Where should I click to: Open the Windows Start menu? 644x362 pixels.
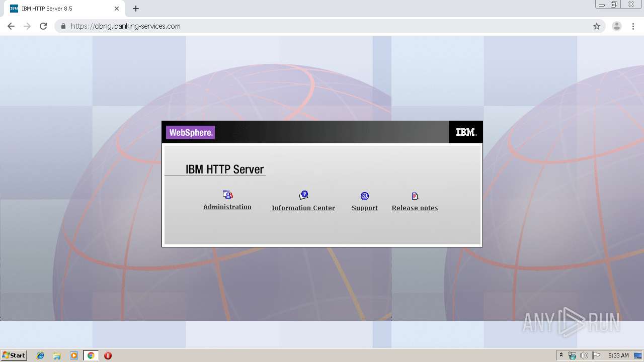click(14, 355)
